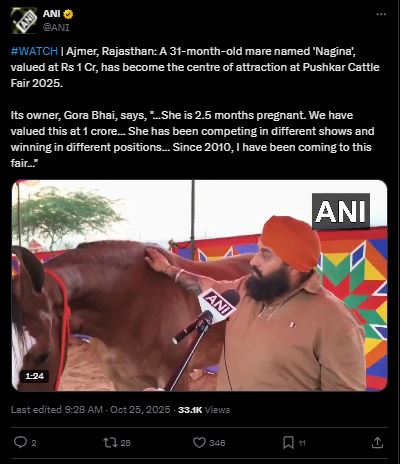Open the share upload icon
Screen dimensions: 400x464
point(377,443)
